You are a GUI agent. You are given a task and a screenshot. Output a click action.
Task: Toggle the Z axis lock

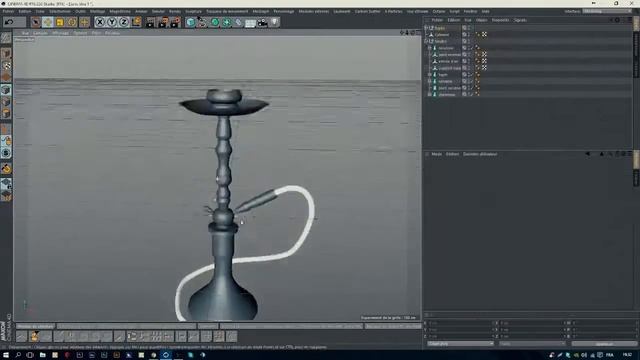(124, 22)
